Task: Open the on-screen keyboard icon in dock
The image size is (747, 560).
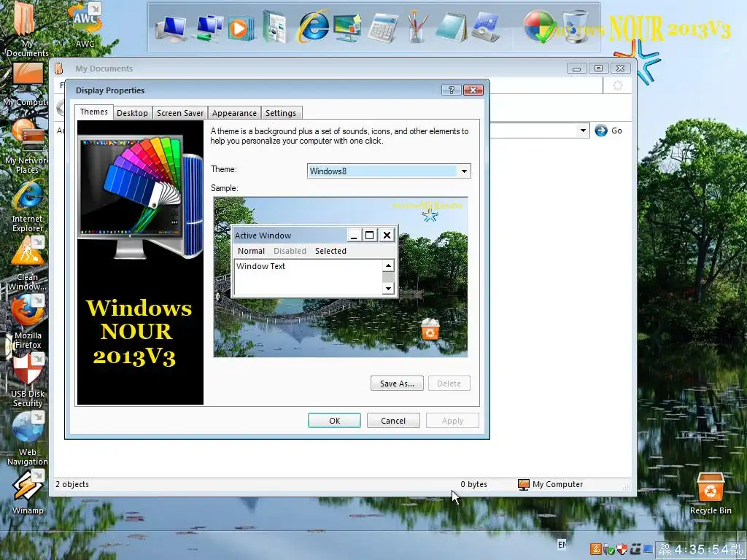Action: [485, 27]
